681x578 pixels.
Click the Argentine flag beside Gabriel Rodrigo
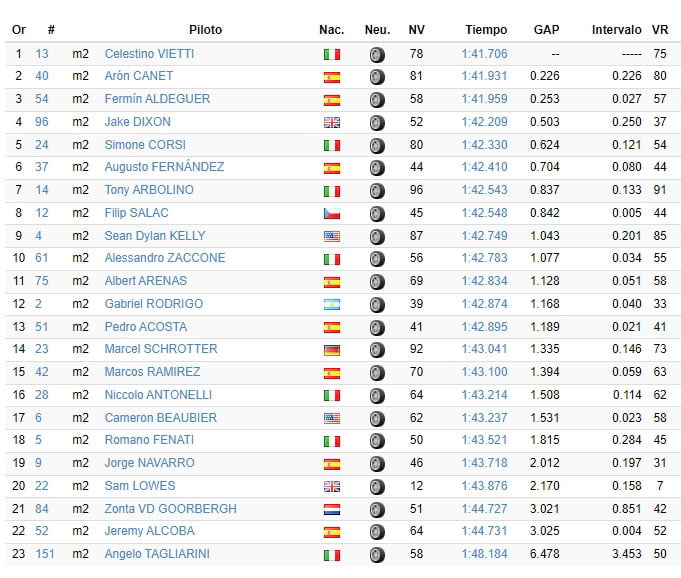click(332, 304)
